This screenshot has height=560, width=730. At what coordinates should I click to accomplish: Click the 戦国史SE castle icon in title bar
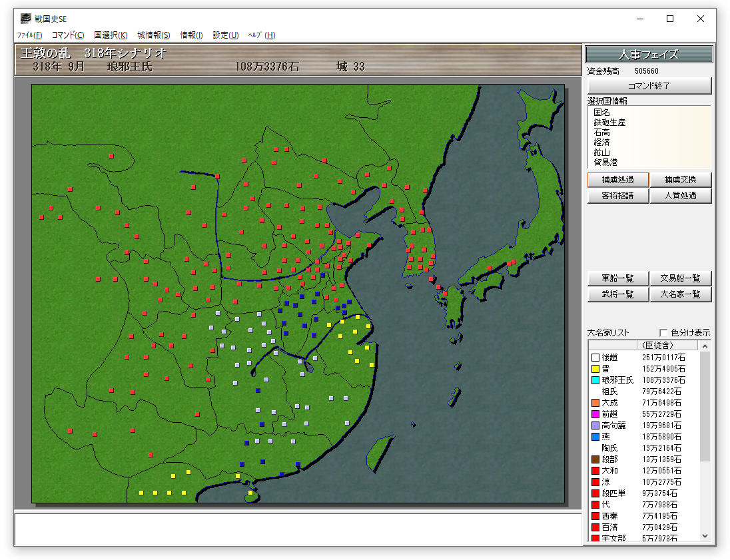point(26,19)
